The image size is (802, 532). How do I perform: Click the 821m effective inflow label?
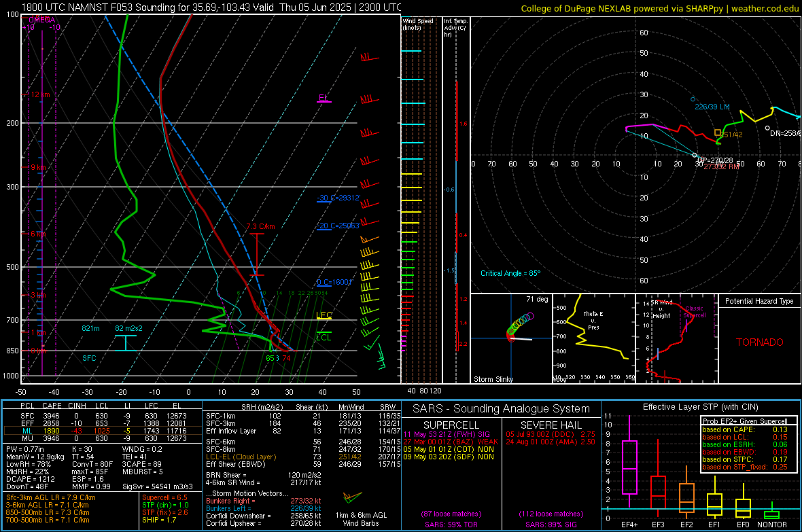(90, 328)
